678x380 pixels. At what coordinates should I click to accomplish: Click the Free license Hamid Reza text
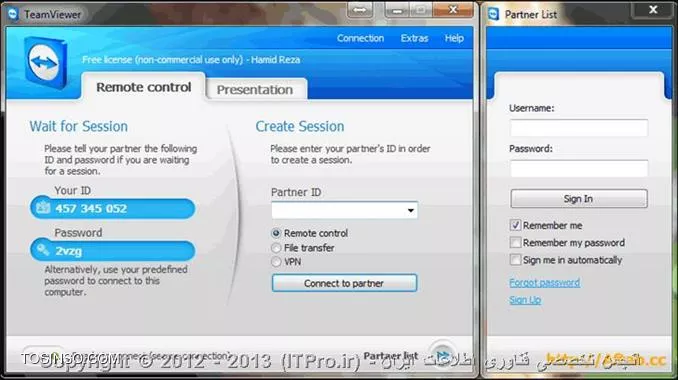pyautogui.click(x=191, y=60)
